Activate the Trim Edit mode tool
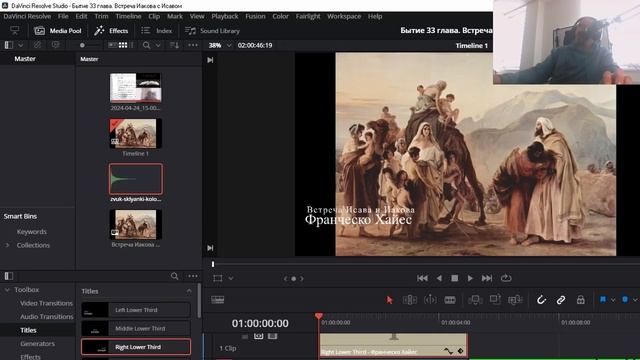The height and width of the screenshot is (360, 640). point(410,300)
